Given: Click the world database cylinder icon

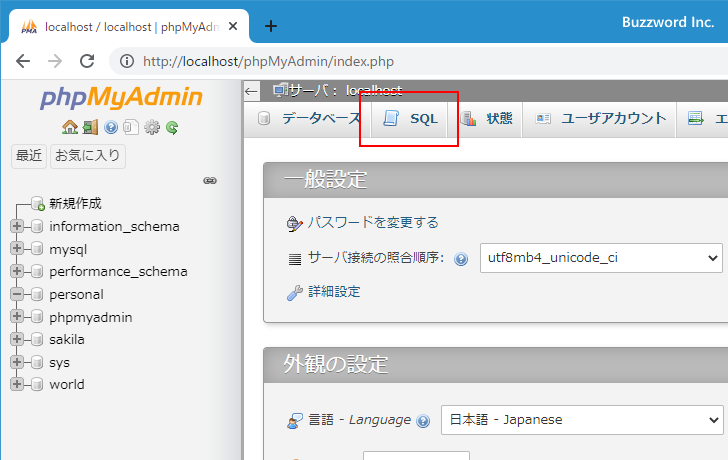Looking at the screenshot, I should (x=37, y=384).
